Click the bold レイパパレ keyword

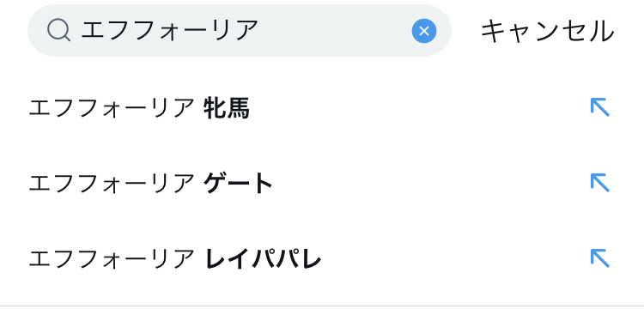tap(263, 259)
